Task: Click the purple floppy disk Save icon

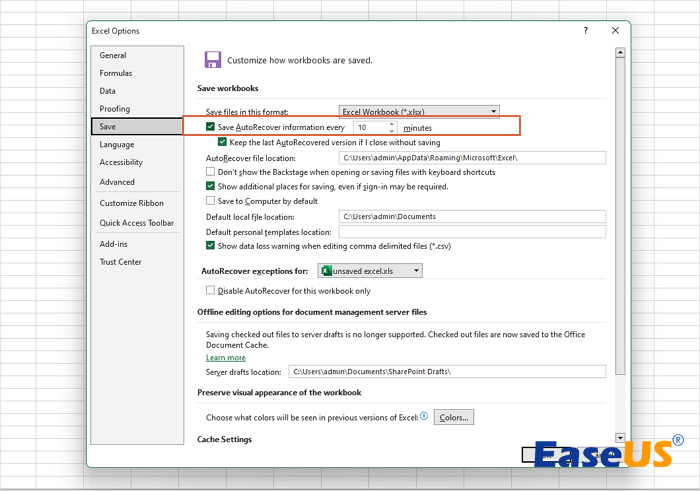Action: click(x=212, y=59)
